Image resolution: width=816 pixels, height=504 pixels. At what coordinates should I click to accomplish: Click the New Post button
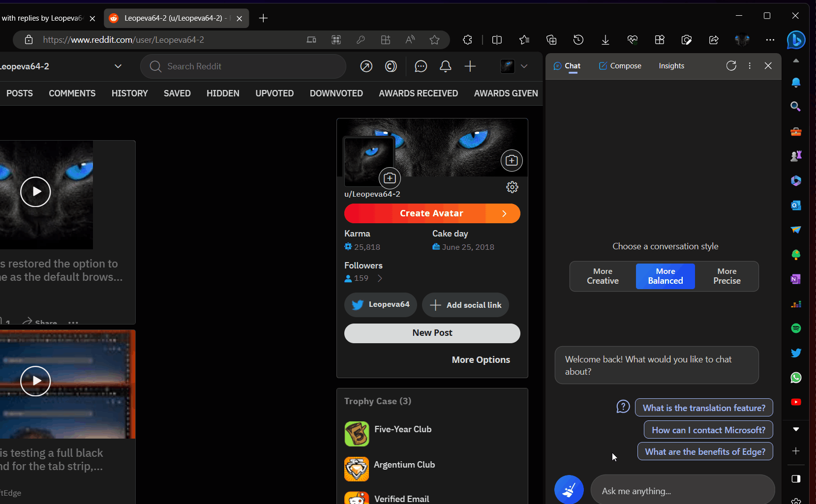[x=432, y=333]
